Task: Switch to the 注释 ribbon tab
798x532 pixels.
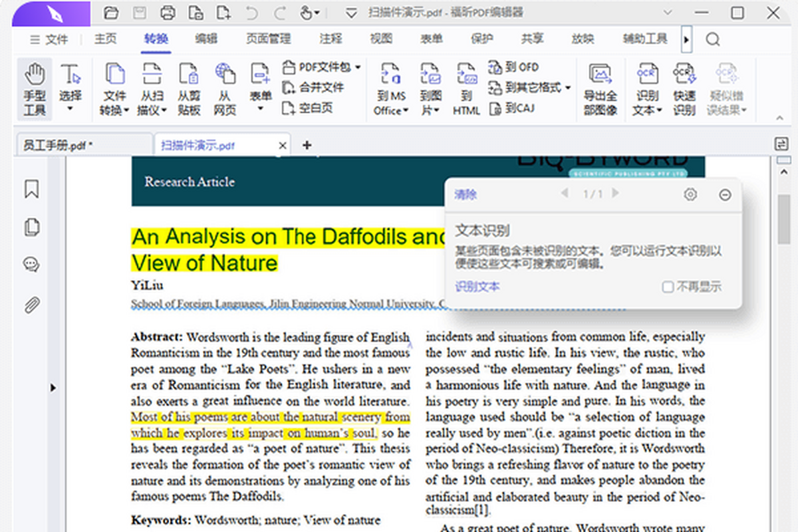Action: 331,39
